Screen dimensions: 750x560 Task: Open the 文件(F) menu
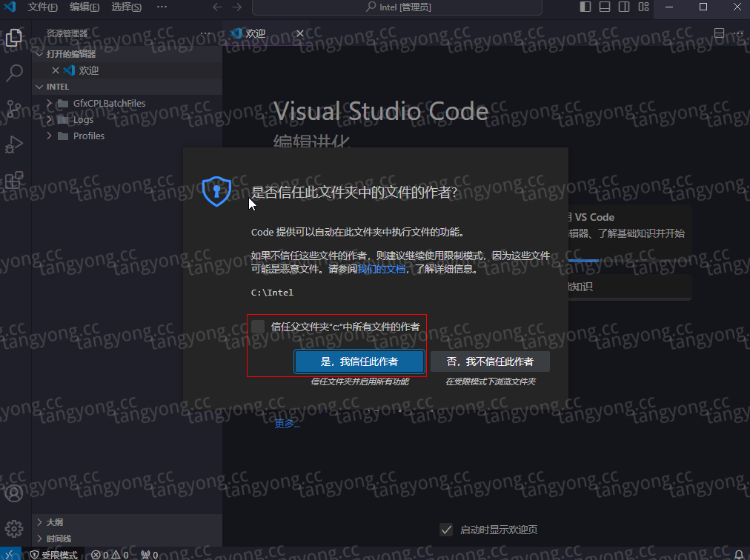(x=42, y=7)
